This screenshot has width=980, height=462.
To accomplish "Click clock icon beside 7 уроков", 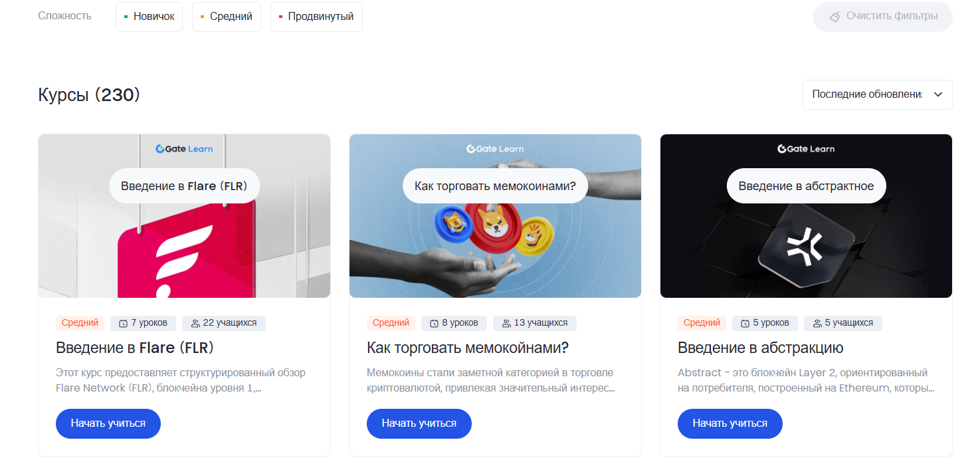I will [x=123, y=323].
